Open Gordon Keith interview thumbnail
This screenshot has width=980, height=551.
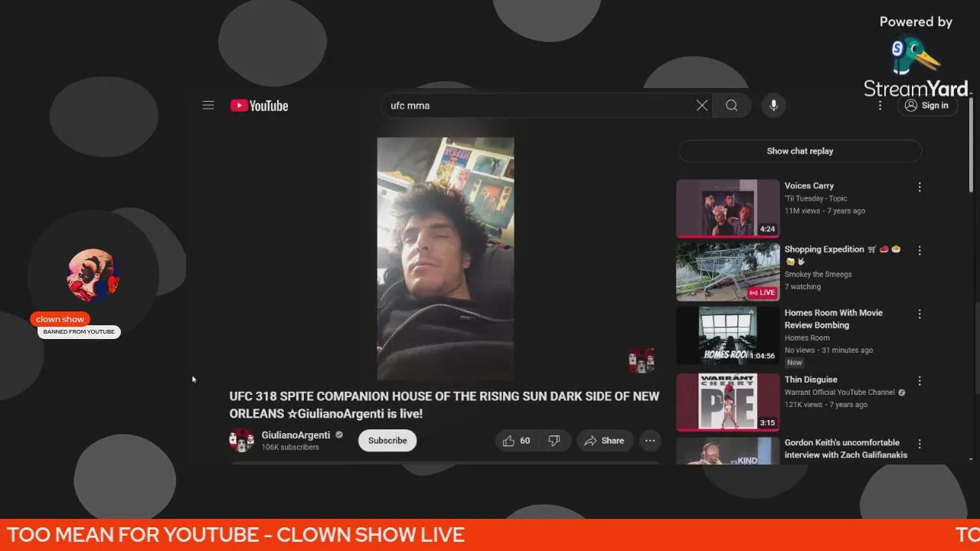[x=727, y=451]
